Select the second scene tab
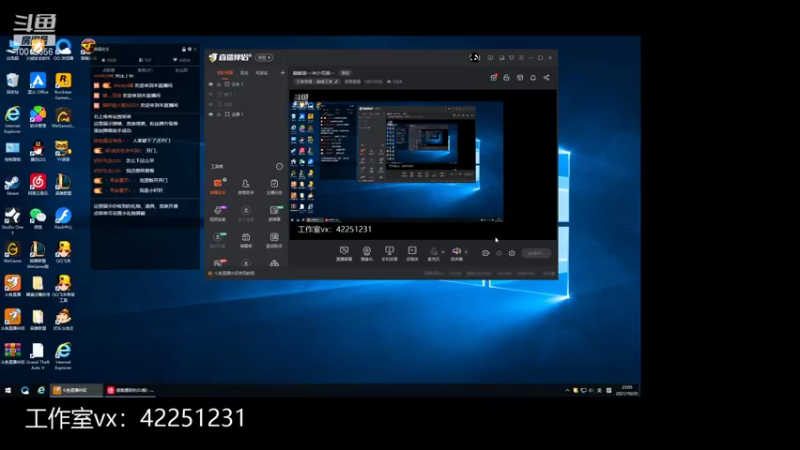Screen dimensions: 800x450 pos(244,73)
